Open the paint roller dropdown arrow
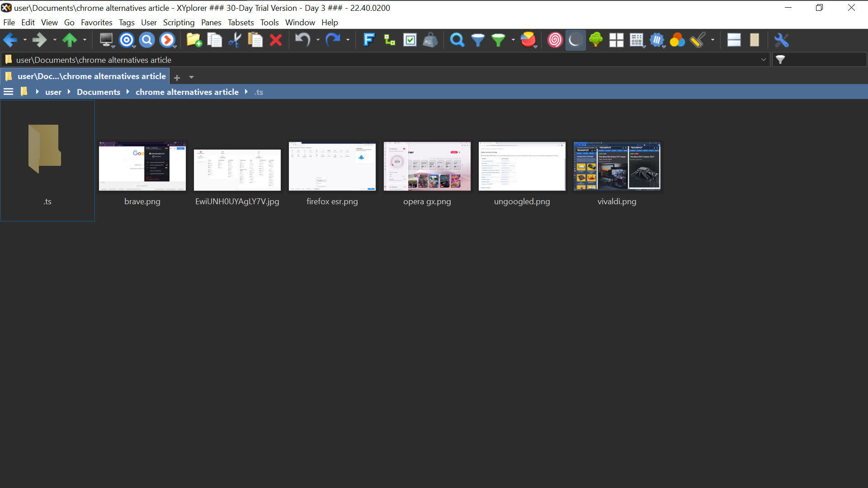Screen dimensions: 868x488 click(x=712, y=40)
